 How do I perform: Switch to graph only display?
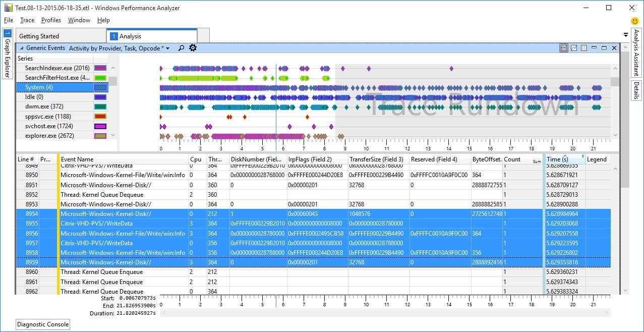tap(574, 48)
